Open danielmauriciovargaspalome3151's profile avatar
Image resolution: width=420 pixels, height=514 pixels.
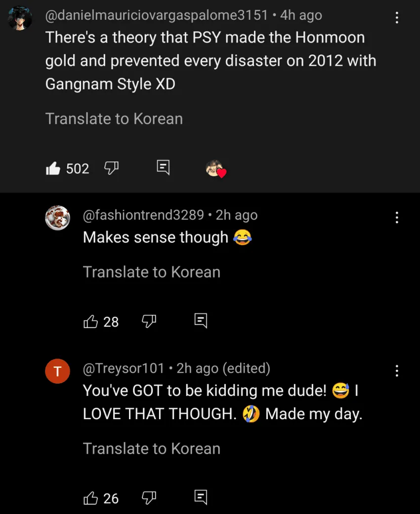20,19
